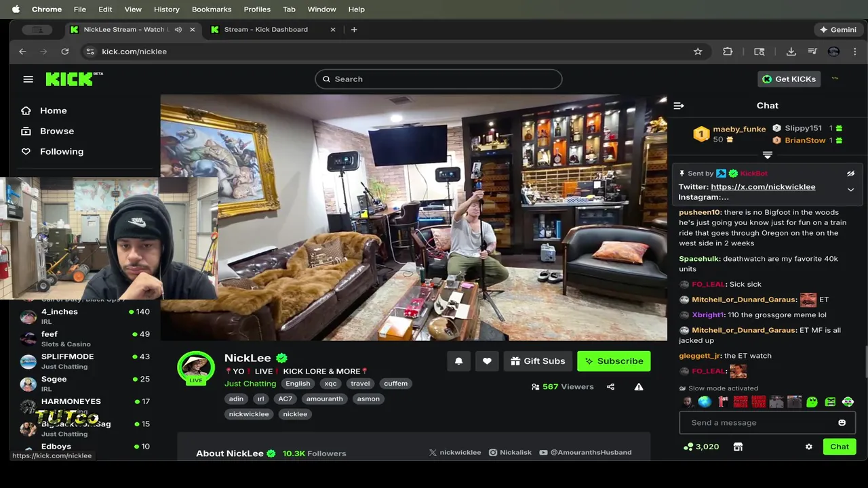Hide the pinned KickBot message
Viewport: 868px width, 488px height.
850,174
